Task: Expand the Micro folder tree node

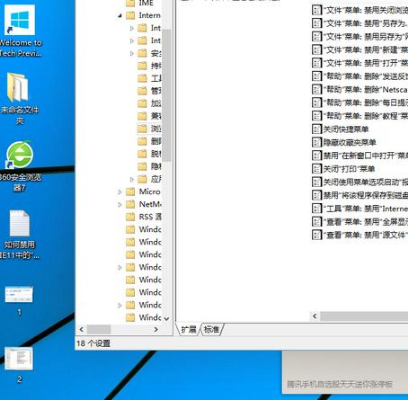Action: [x=120, y=192]
